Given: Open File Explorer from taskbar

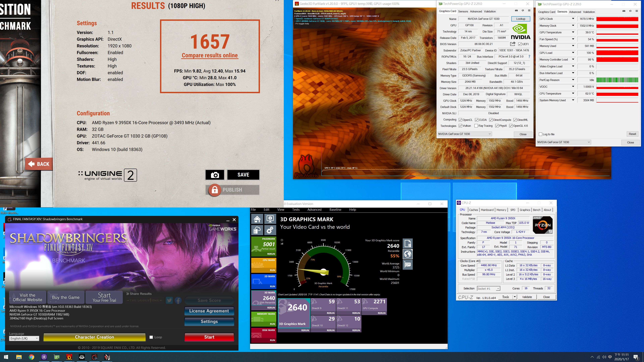Looking at the screenshot, I should click(19, 357).
